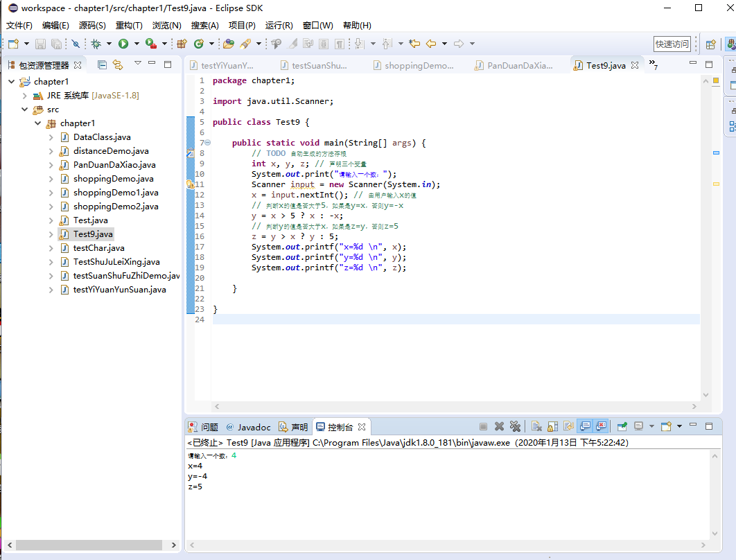Open the 源码(S) menu
Viewport: 736px width, 560px height.
(x=92, y=26)
